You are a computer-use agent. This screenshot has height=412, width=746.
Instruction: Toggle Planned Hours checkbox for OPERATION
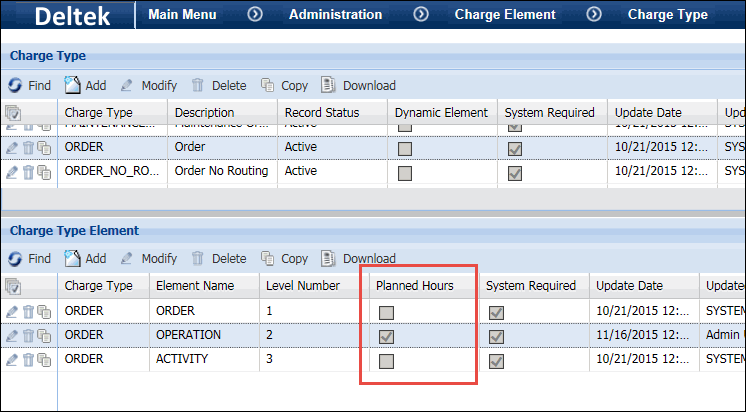pos(386,337)
